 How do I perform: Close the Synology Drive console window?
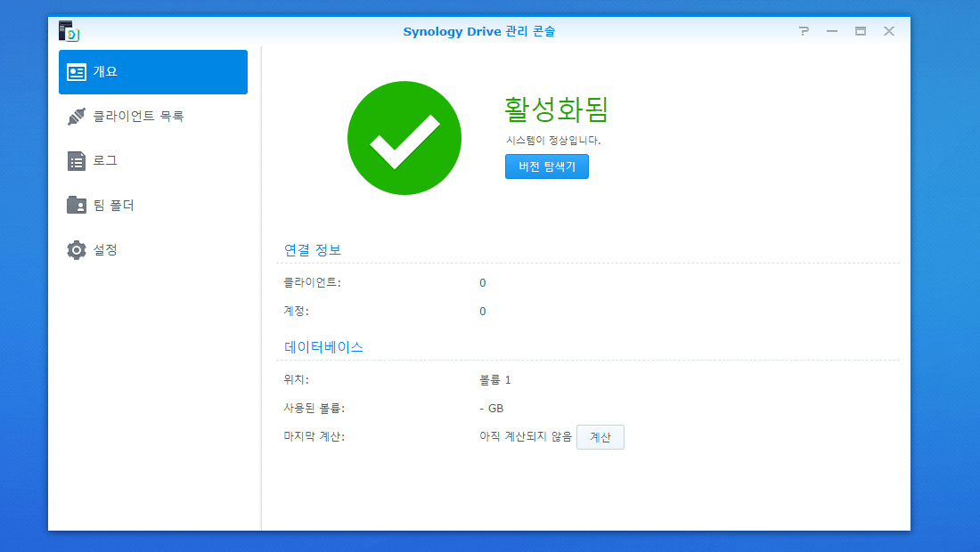coord(889,31)
